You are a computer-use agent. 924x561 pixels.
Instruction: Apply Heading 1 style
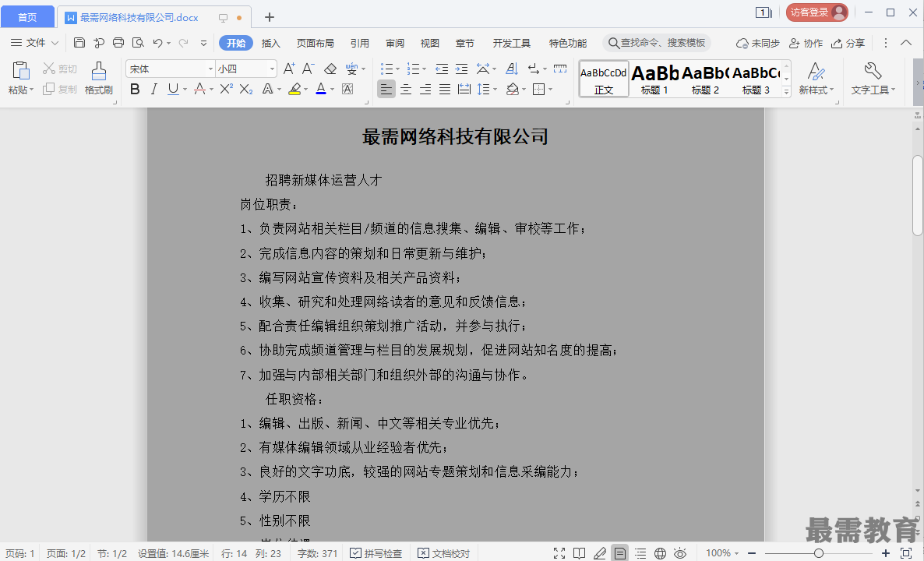(654, 79)
